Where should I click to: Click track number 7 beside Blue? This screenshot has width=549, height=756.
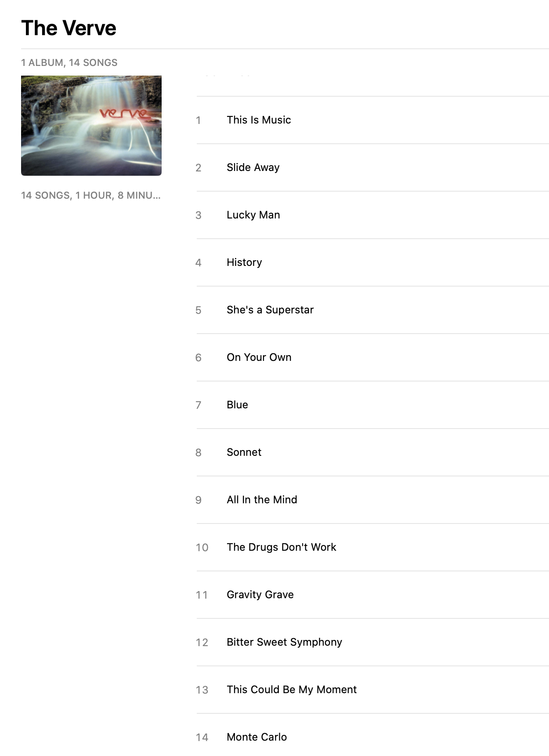[199, 405]
